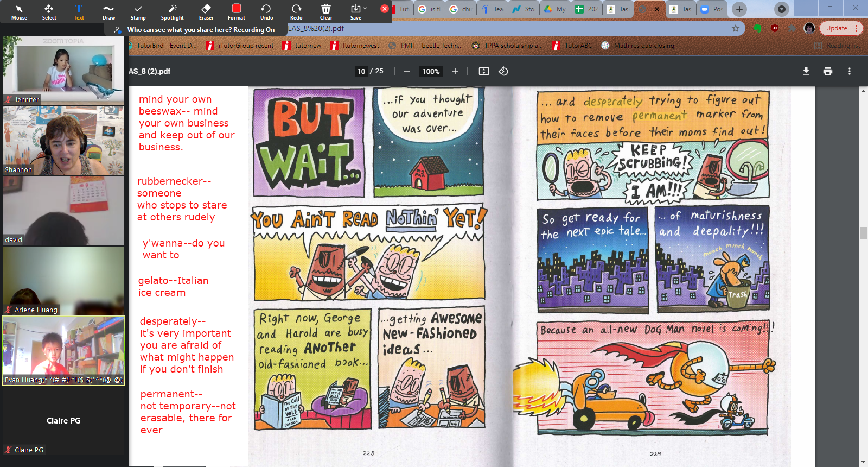This screenshot has height=467, width=868.
Task: Open the Stamp annotation tool
Action: pyautogui.click(x=138, y=12)
